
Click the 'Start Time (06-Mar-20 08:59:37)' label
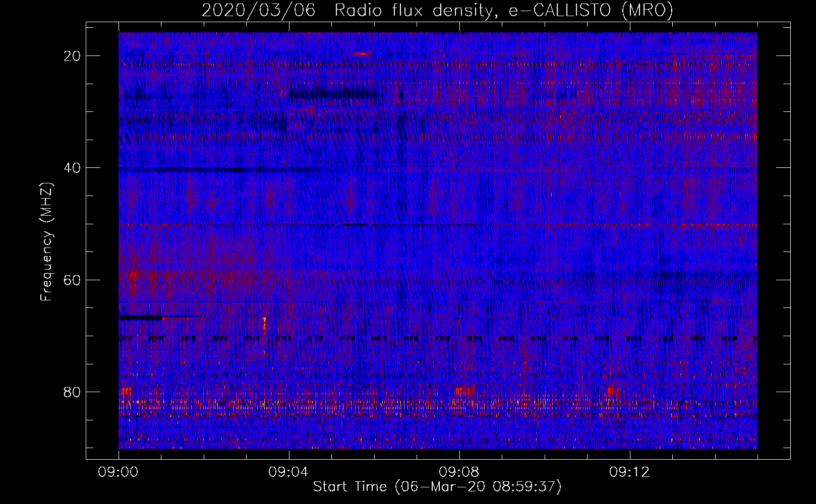click(x=437, y=487)
